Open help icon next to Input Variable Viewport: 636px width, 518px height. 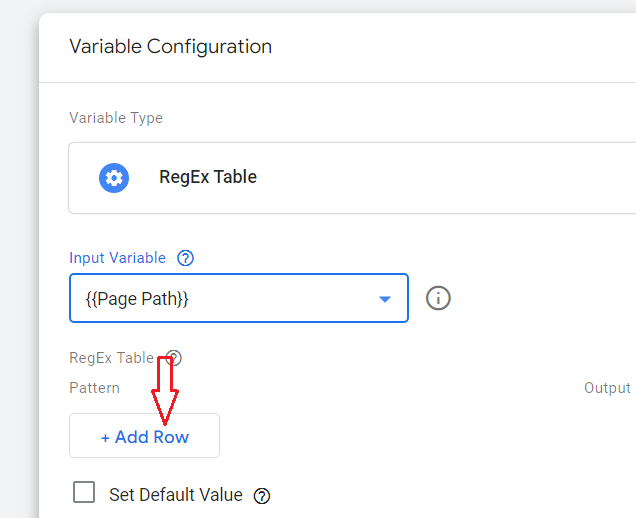185,258
